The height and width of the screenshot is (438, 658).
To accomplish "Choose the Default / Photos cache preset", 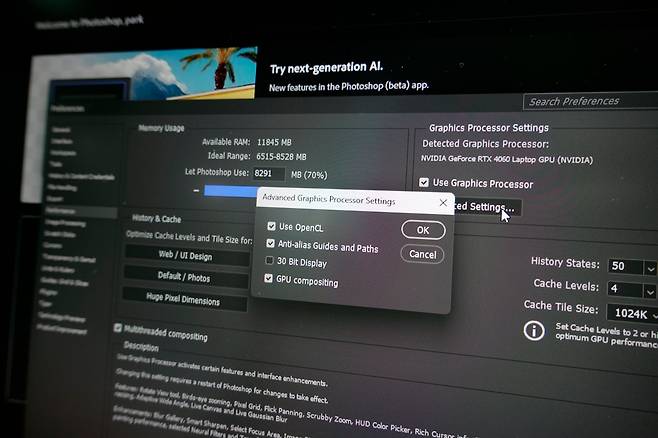I will 184,277.
